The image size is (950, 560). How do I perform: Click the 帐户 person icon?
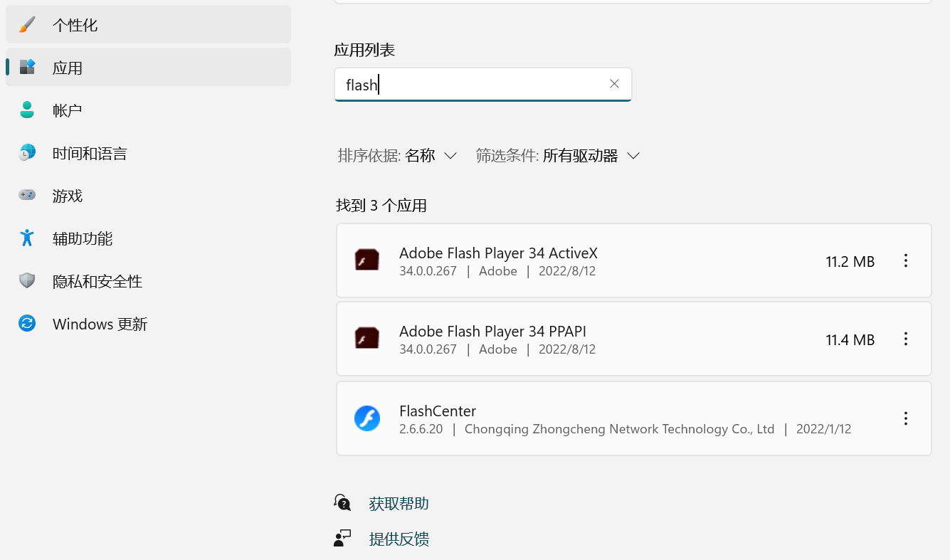[27, 110]
